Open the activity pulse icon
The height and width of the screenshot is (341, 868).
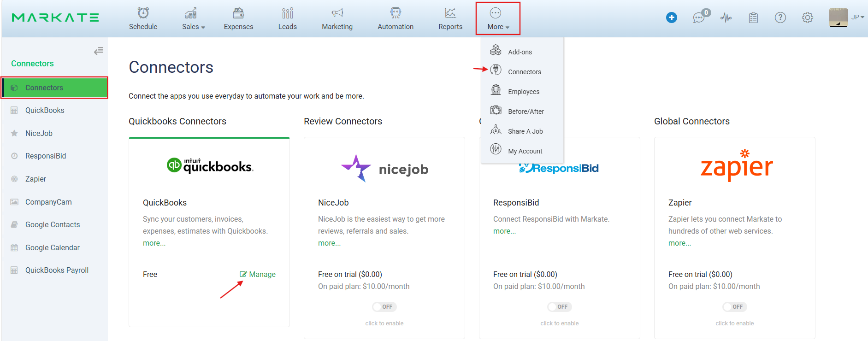tap(726, 18)
